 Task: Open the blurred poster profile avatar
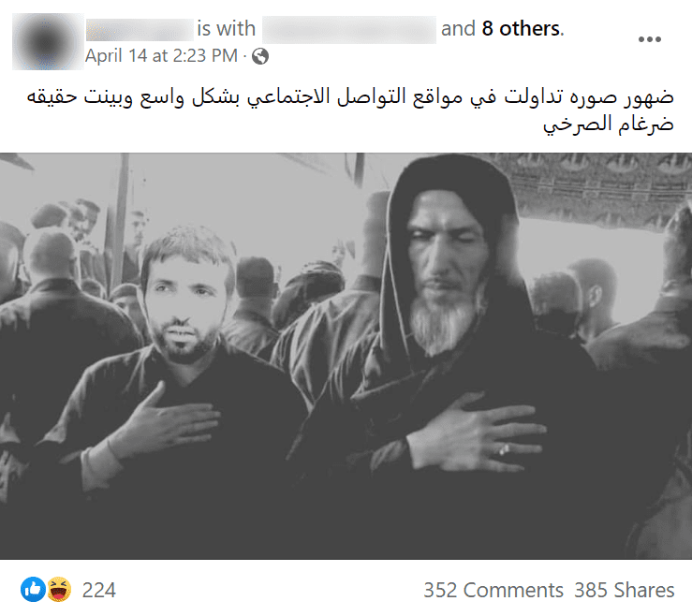[48, 41]
